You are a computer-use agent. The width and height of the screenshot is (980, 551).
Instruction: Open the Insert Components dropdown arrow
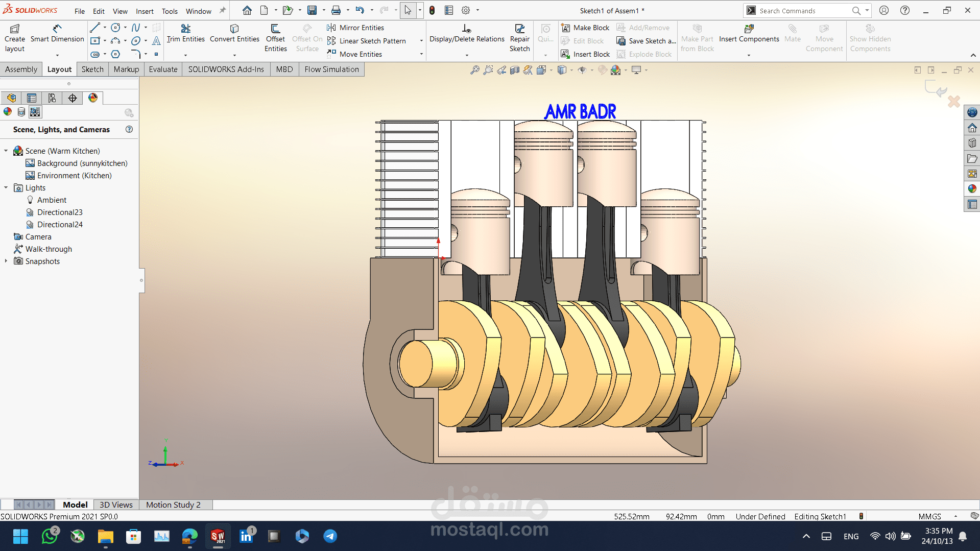749,55
